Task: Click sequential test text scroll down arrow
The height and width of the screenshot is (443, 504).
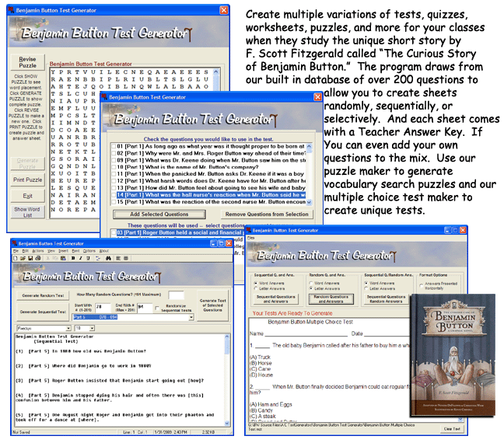Action: pyautogui.click(x=227, y=424)
